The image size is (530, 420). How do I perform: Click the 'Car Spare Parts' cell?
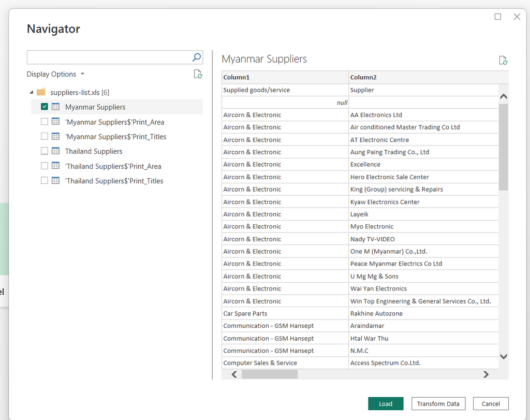(285, 313)
